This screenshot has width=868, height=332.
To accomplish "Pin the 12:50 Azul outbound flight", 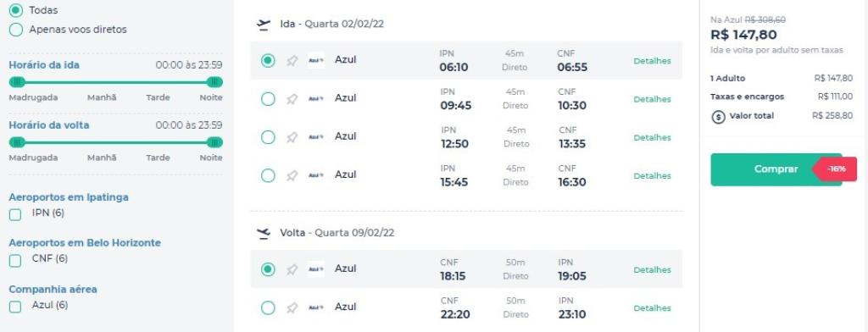I will (292, 137).
